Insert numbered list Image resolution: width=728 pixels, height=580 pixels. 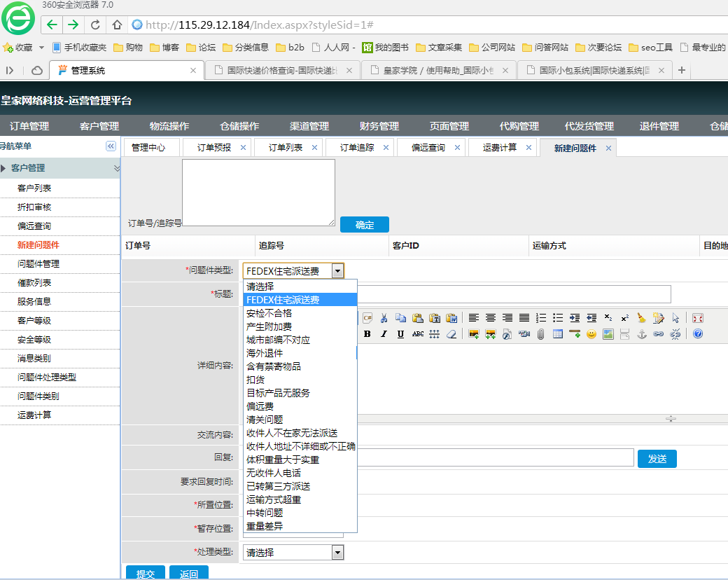[541, 318]
